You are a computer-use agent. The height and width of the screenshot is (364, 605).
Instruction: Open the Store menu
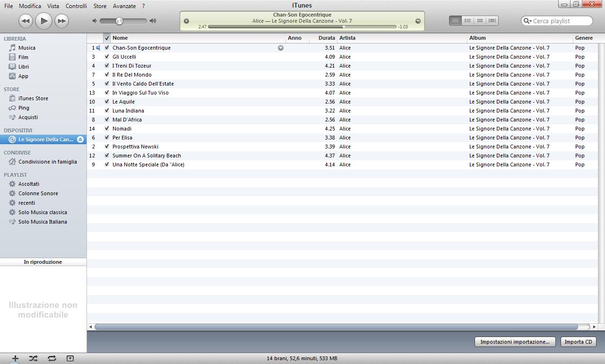100,6
